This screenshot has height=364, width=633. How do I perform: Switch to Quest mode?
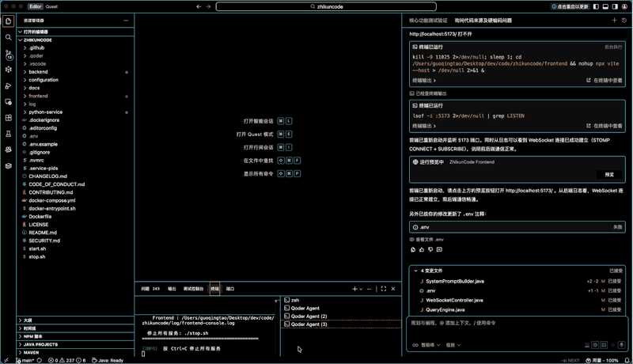click(51, 6)
